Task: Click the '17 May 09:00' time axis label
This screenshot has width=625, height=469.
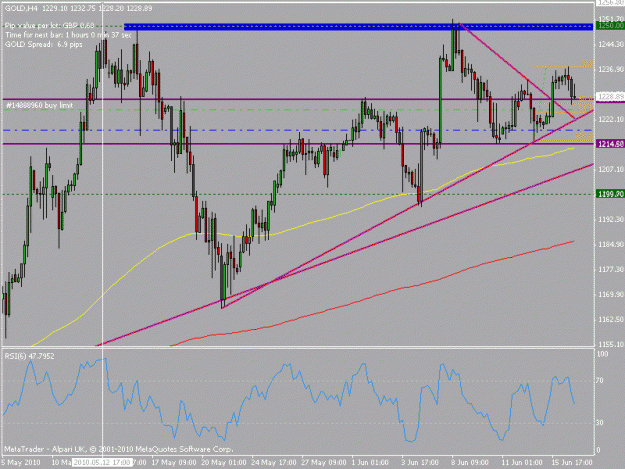Action: [174, 462]
